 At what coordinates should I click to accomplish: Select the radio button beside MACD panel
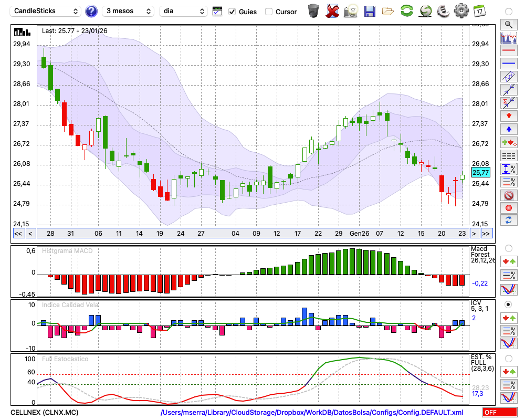[508, 248]
